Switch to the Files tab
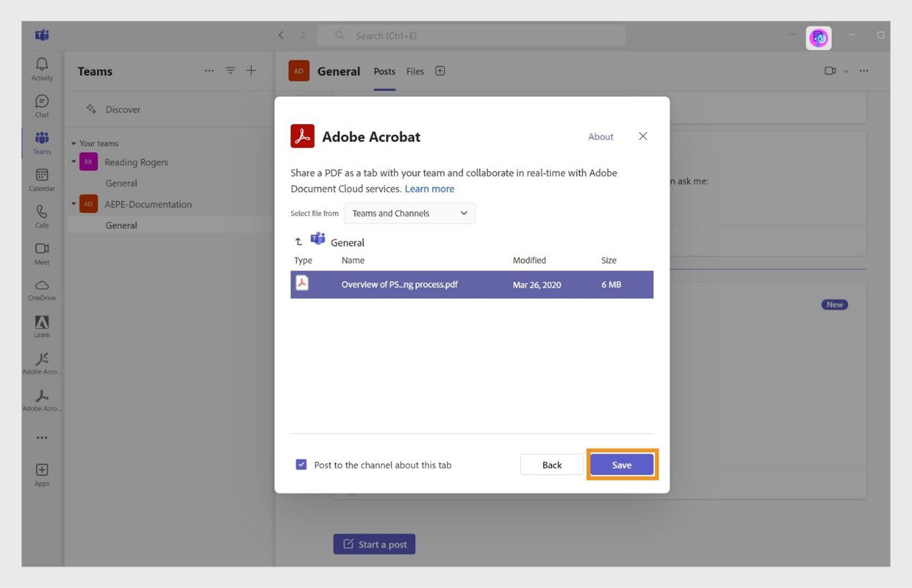912x588 pixels. point(415,71)
